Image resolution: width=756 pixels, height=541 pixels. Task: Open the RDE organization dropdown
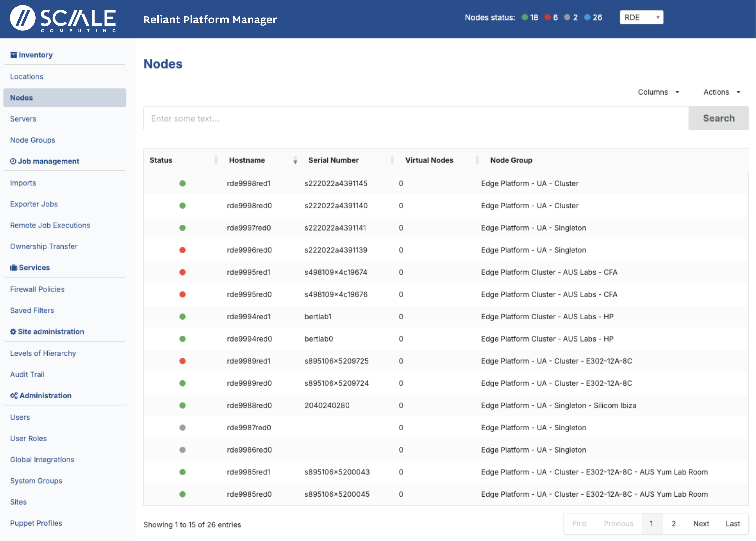click(x=641, y=18)
